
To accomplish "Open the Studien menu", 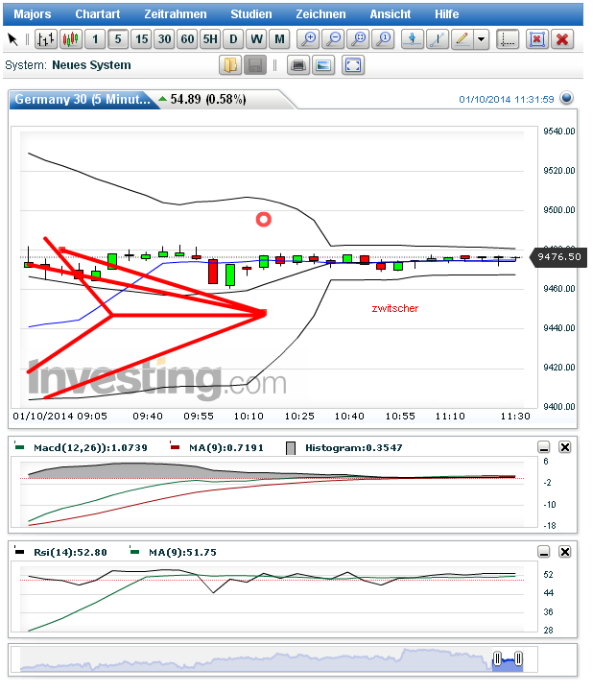I will pyautogui.click(x=251, y=14).
